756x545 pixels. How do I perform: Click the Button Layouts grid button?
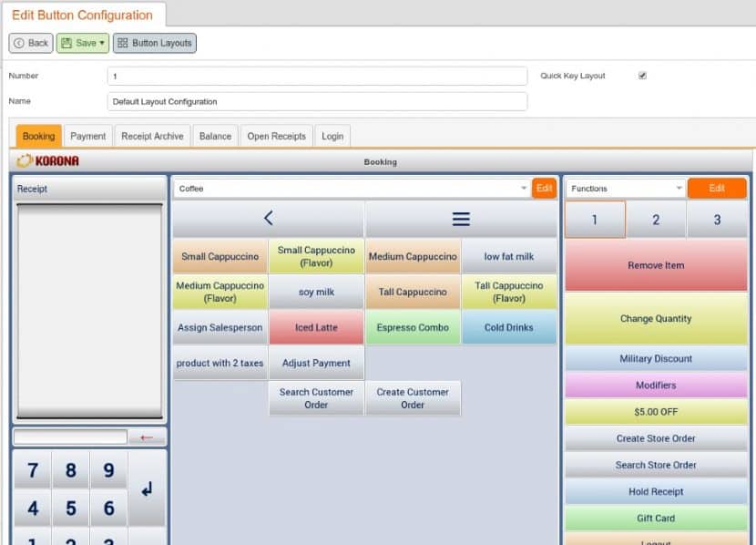(154, 43)
